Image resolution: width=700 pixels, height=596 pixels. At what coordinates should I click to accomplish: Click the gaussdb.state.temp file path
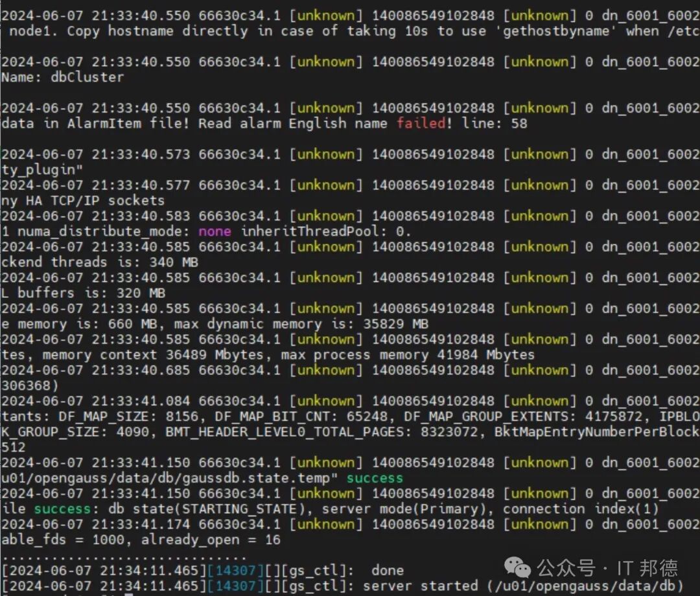click(169, 478)
